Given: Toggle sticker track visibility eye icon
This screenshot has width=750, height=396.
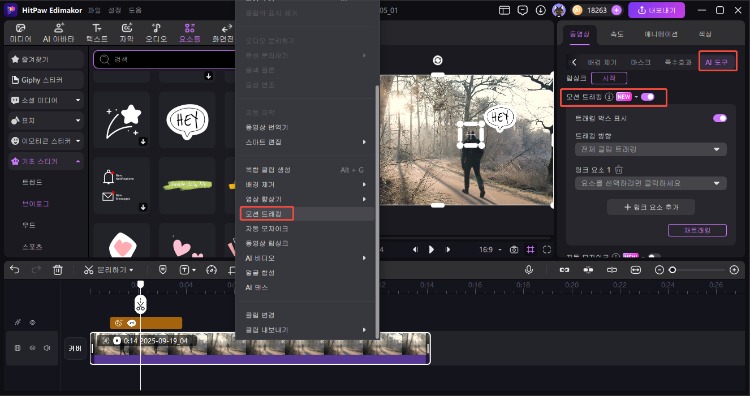Looking at the screenshot, I should coord(33,322).
